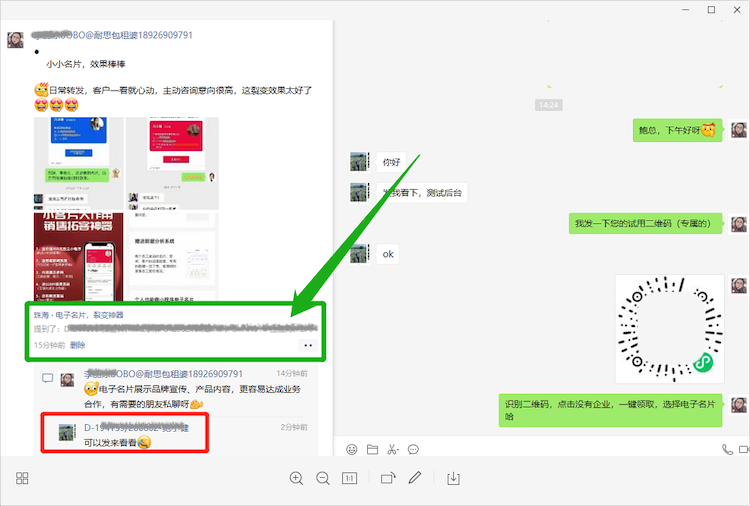Click the commenter name starting with D-1
Viewport: 750px width, 506px height.
(136, 428)
